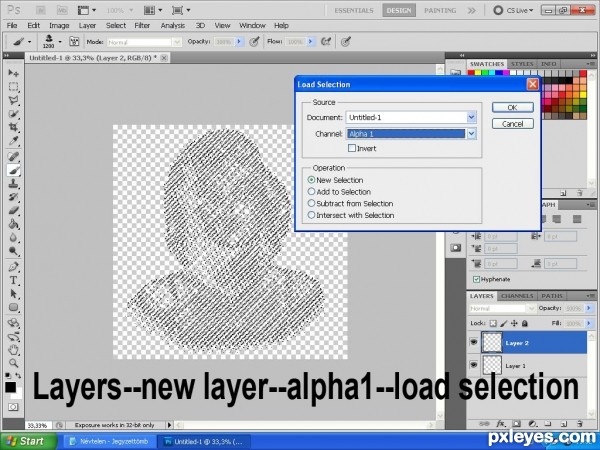The width and height of the screenshot is (600, 450).
Task: Select the Layer 1 row
Action: [527, 365]
